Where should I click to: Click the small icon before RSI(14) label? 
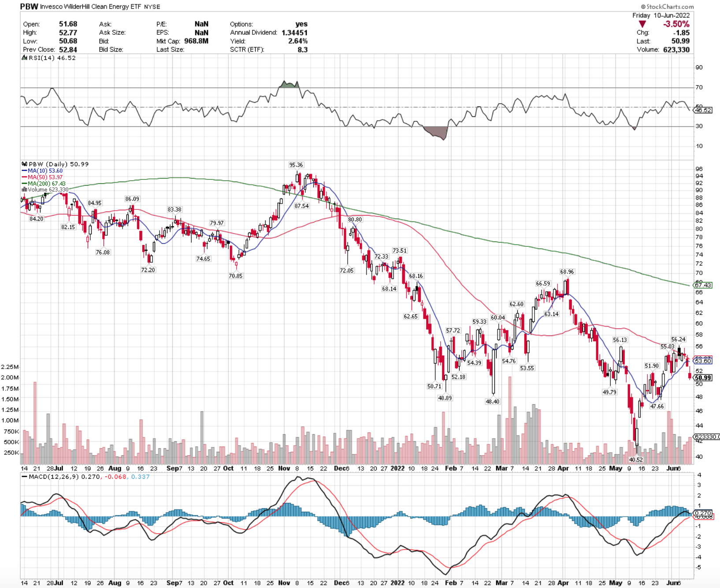pos(25,58)
